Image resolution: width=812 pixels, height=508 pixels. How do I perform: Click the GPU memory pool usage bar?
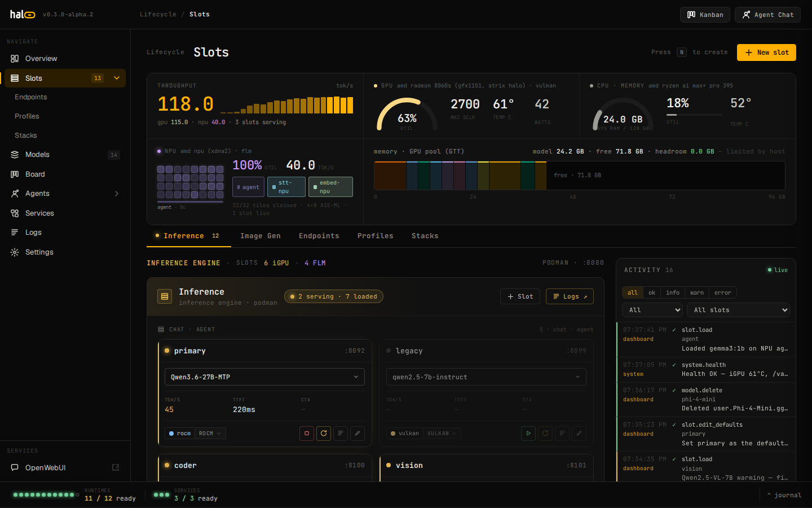click(580, 176)
